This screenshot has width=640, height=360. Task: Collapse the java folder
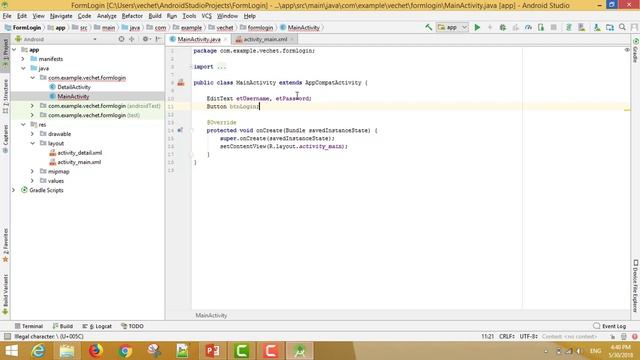click(23, 68)
